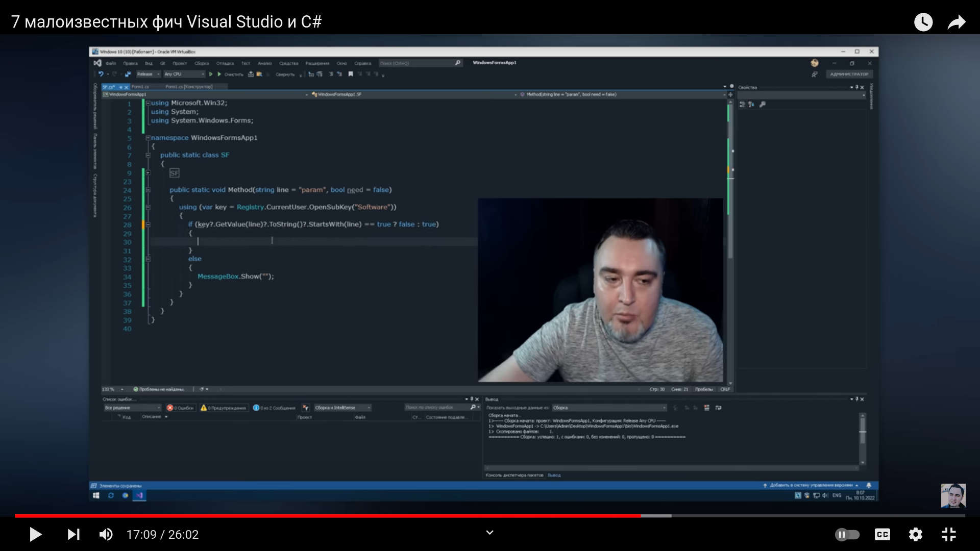Open the Any CPU platform dropdown

pyautogui.click(x=184, y=74)
